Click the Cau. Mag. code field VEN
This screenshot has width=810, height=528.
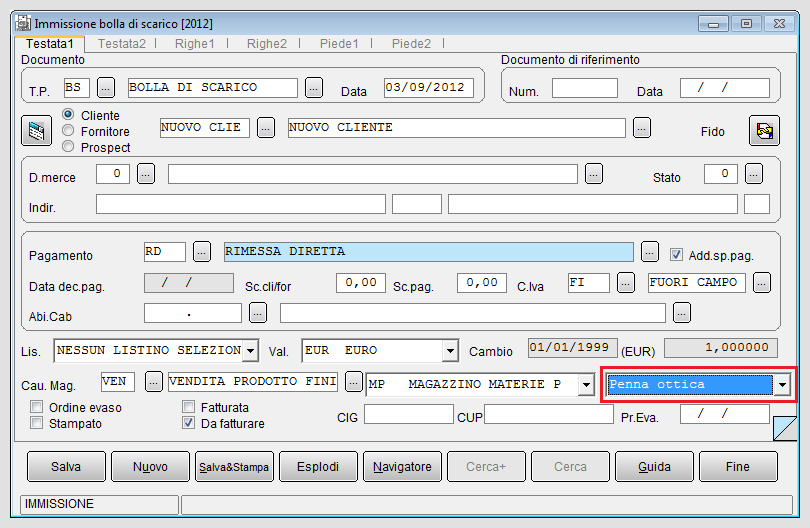[x=118, y=382]
